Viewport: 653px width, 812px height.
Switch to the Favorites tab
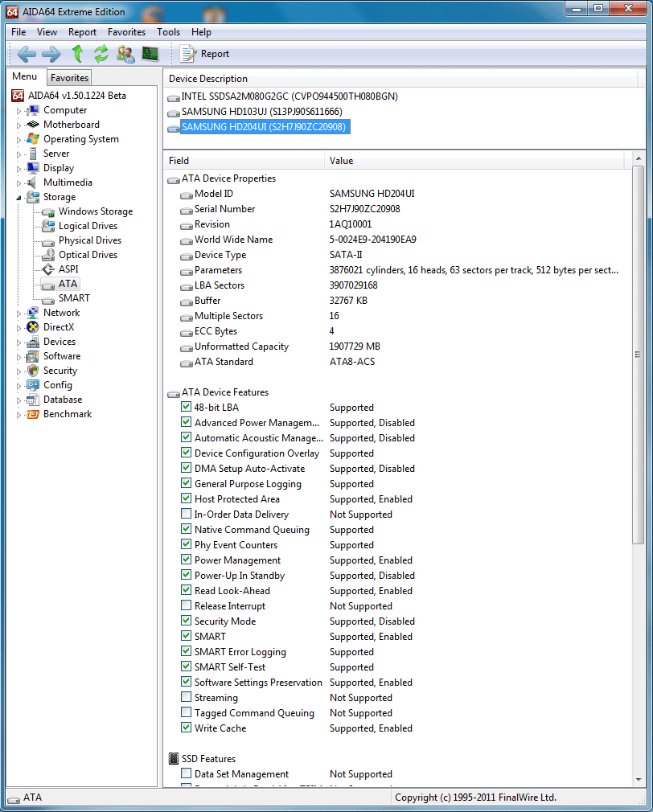[69, 78]
